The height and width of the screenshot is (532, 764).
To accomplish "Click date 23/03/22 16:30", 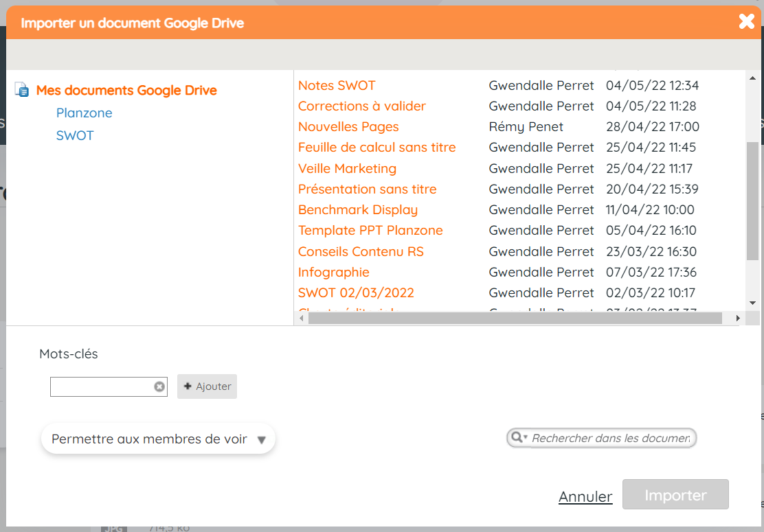I will tap(651, 252).
